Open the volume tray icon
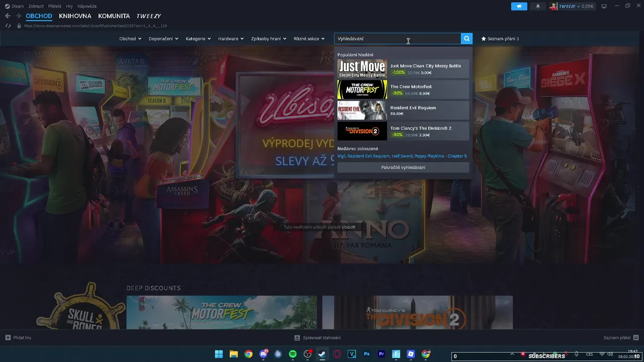644x362 pixels. (x=611, y=354)
